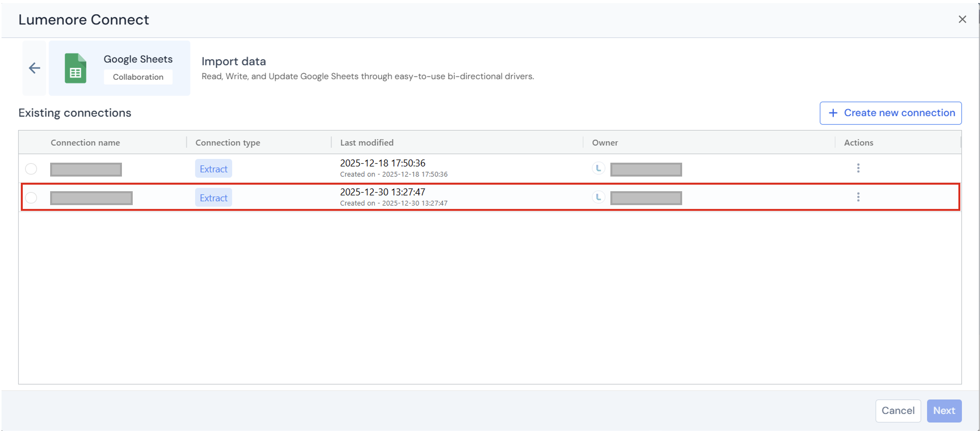Click owner avatar in the 2025-12-18 row
Screen dimensions: 980x431
[598, 168]
